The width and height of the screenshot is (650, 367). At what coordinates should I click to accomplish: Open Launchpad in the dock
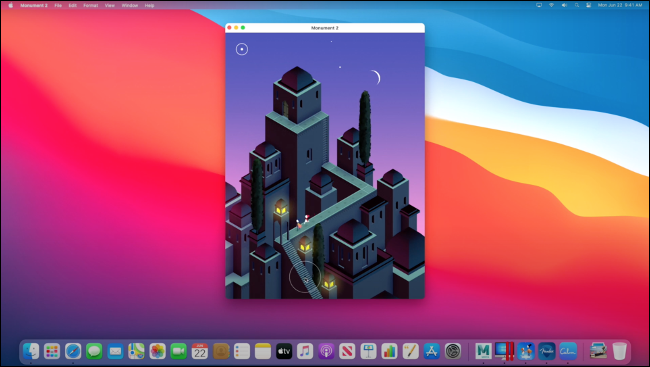tap(52, 351)
